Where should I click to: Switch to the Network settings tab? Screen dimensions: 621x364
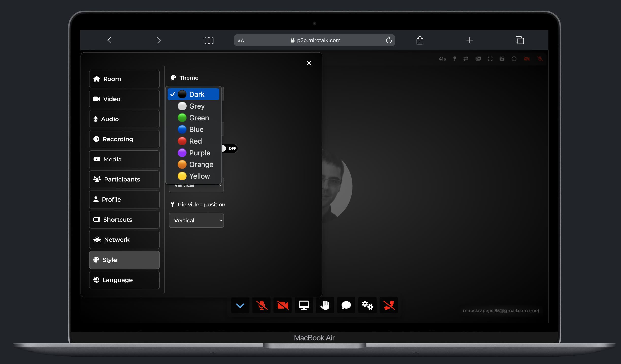tap(124, 239)
